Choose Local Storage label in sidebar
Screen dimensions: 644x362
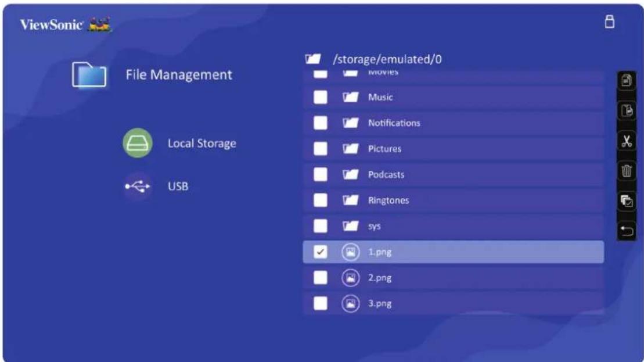click(x=202, y=144)
